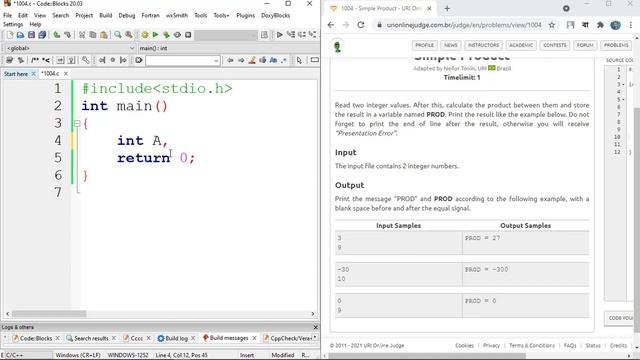Viewport: 640px width, 360px height.
Task: Click the ACADEMIC button on URI page
Action: 521,45
